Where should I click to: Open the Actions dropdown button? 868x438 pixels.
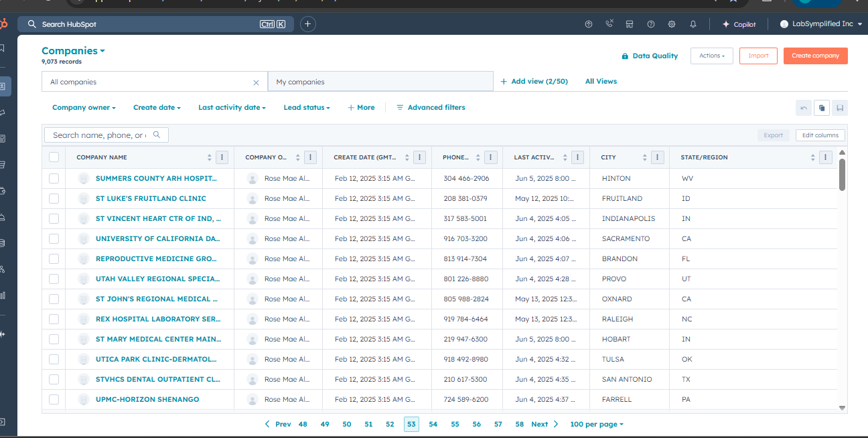tap(712, 56)
